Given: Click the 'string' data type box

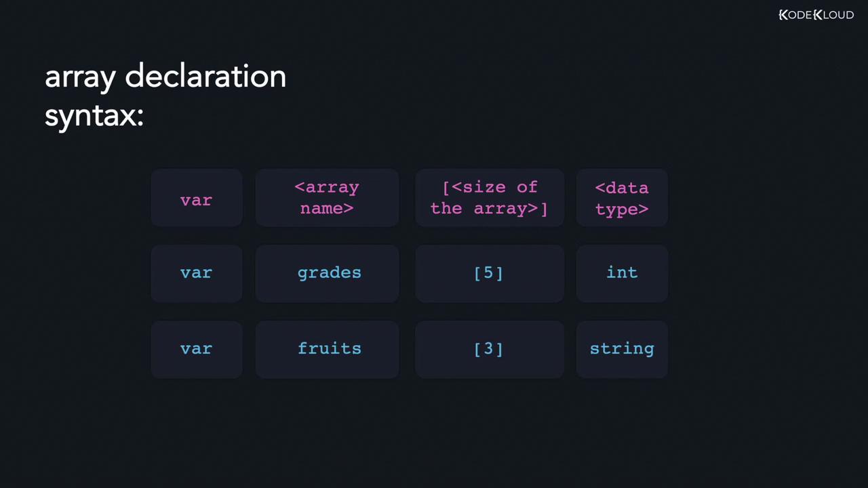Looking at the screenshot, I should coord(622,349).
